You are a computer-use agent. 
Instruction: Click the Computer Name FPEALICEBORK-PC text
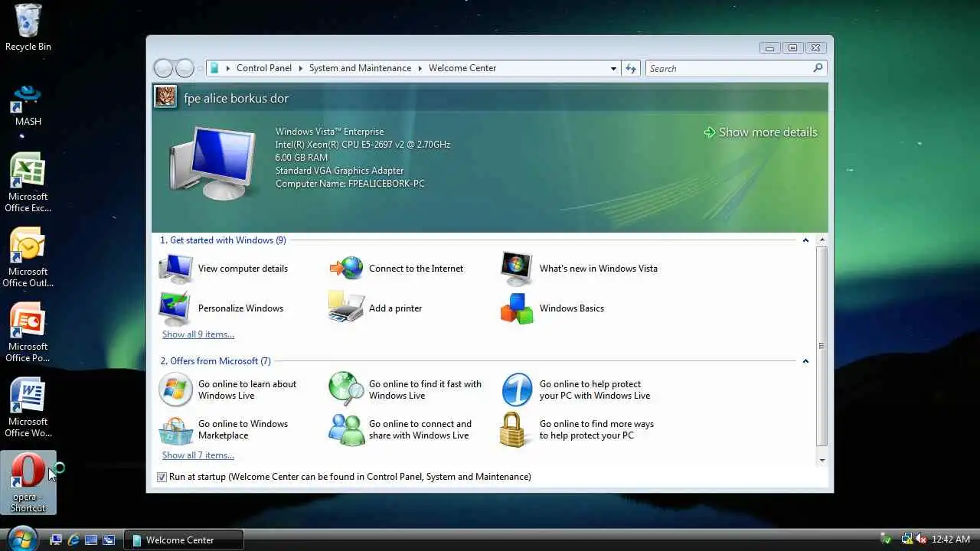click(x=350, y=184)
